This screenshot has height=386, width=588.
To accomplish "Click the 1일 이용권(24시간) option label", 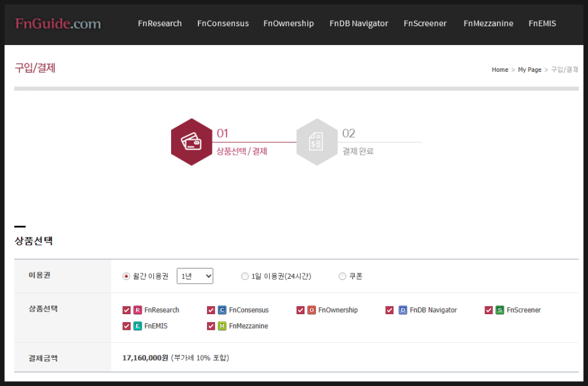I will (281, 276).
